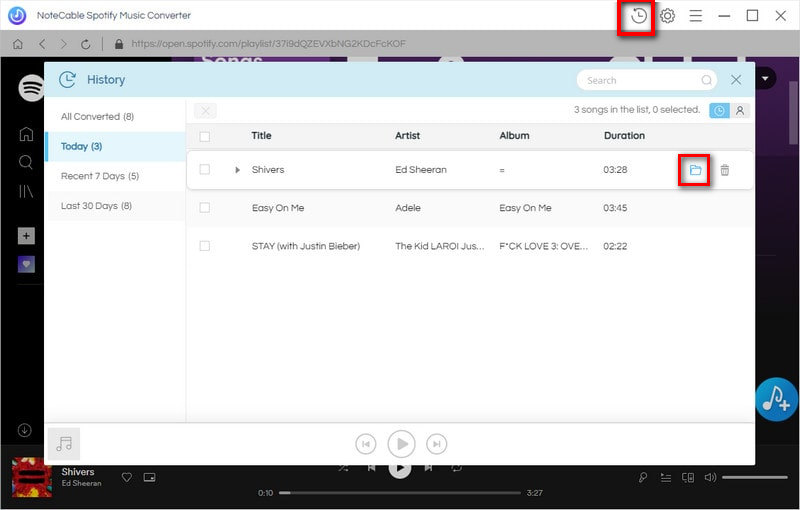
Task: Toggle picture-in-picture icon beside heart
Action: [149, 477]
